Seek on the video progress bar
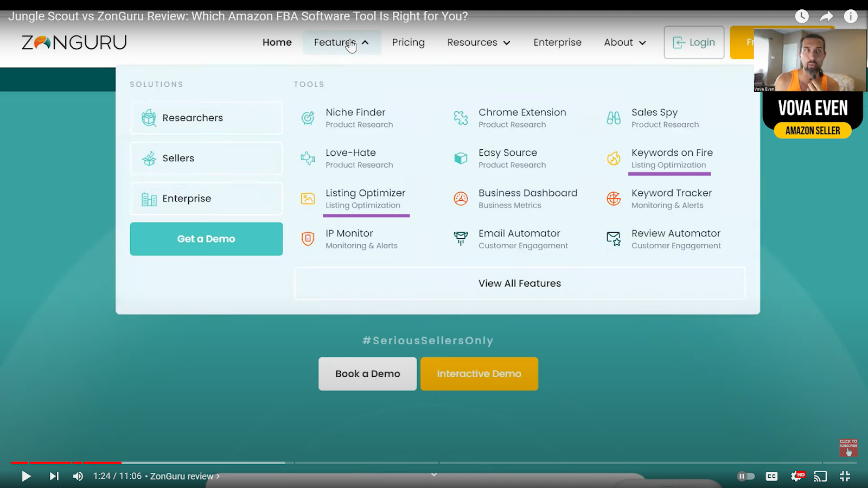Image resolution: width=868 pixels, height=488 pixels. click(x=433, y=463)
